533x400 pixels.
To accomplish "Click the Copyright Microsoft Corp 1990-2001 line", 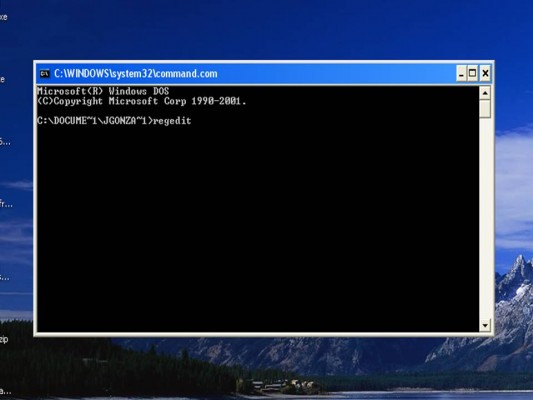I will pyautogui.click(x=141, y=101).
